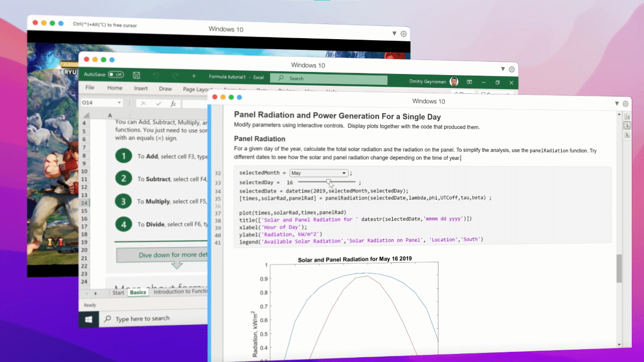Click the "Type here to search" taskbar box
Viewport: 644px width, 362px height.
(142, 319)
